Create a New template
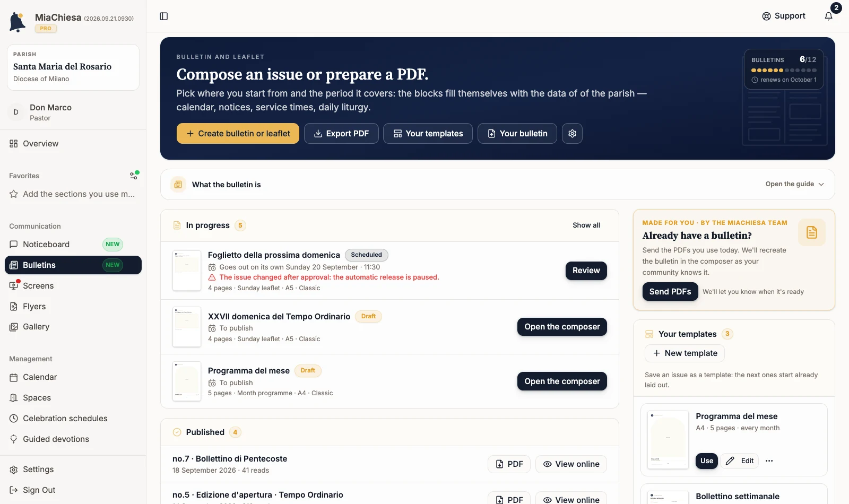Image resolution: width=849 pixels, height=504 pixels. click(685, 353)
